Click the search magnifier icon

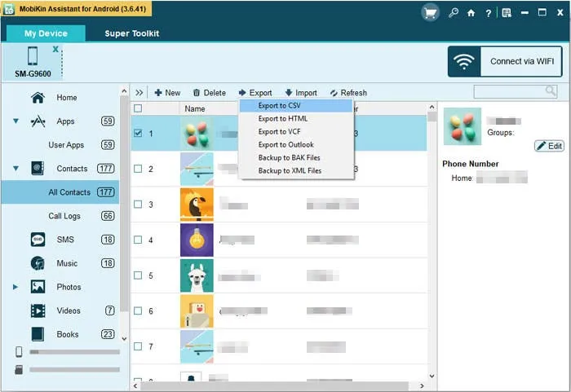(551, 91)
